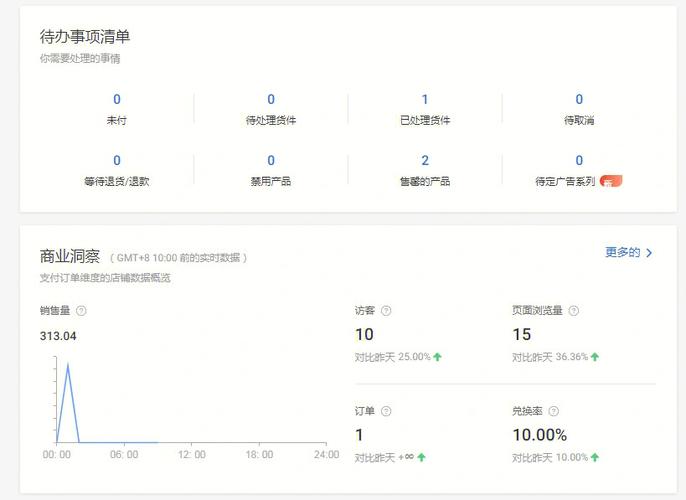The height and width of the screenshot is (500, 686).
Task: Click the red badge beside 待定广告系列
Action: [611, 181]
